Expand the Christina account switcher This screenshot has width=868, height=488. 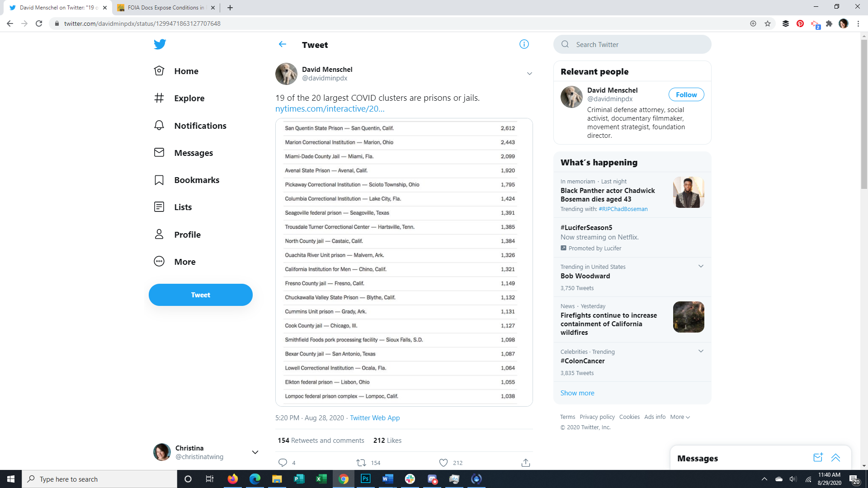tap(255, 452)
